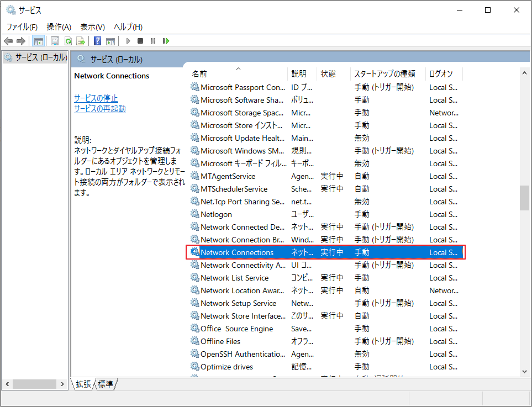Click the left tree pane horizontal scrollbar thumb
Screen dimensions: 532x407
click(34, 384)
